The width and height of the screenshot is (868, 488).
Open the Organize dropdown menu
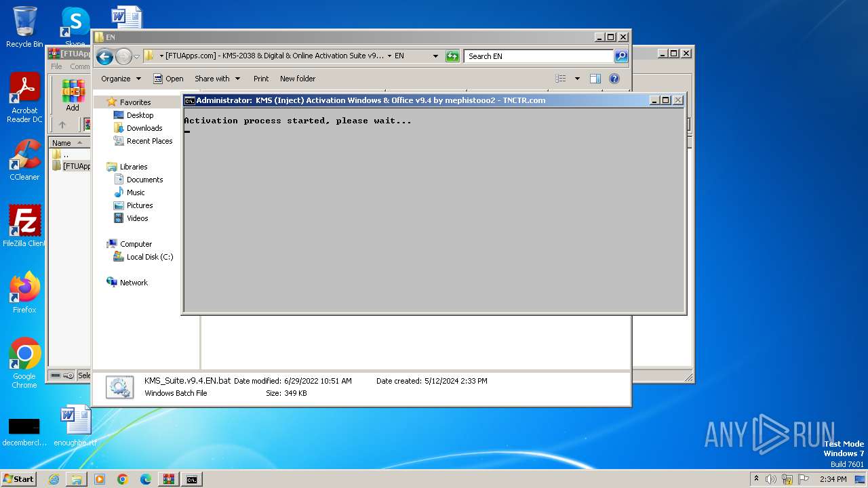point(121,79)
